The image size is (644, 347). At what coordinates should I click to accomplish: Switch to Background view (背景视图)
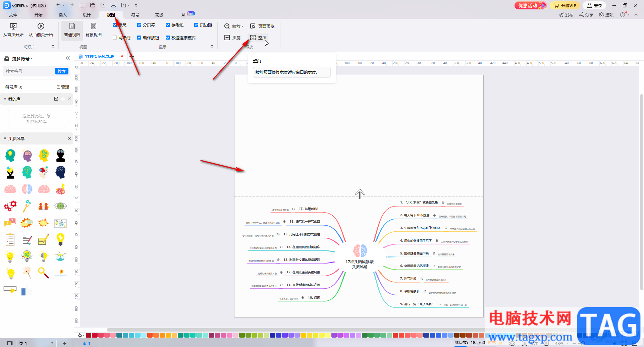tap(94, 30)
